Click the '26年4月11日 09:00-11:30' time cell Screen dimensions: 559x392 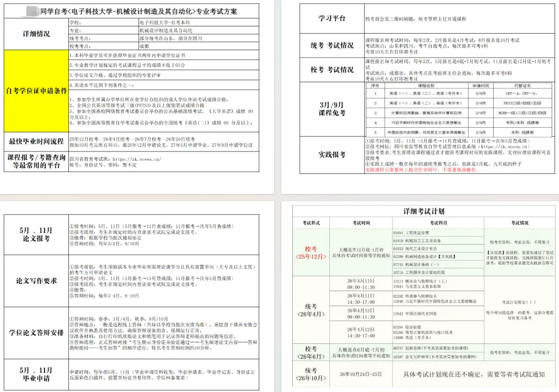pos(361,284)
